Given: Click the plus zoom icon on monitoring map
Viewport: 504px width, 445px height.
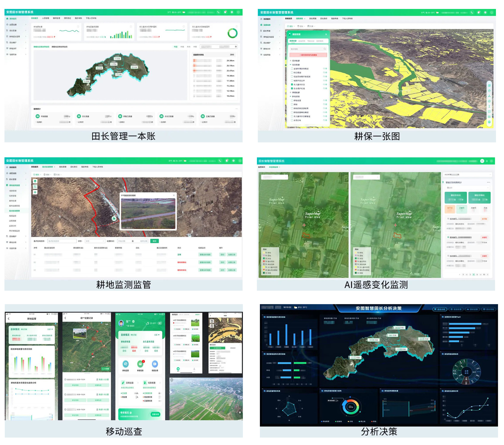Looking at the screenshot, I should pyautogui.click(x=35, y=192).
